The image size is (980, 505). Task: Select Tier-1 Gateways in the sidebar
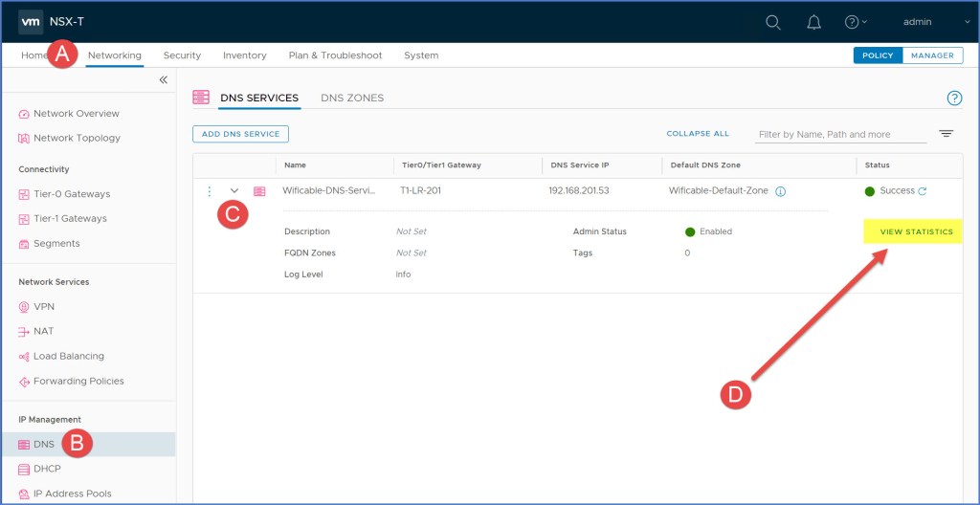point(71,219)
